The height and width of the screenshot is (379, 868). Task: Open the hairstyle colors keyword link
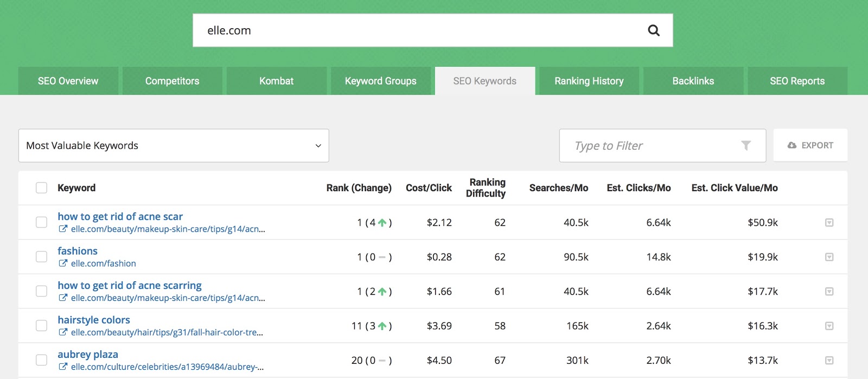click(x=94, y=320)
